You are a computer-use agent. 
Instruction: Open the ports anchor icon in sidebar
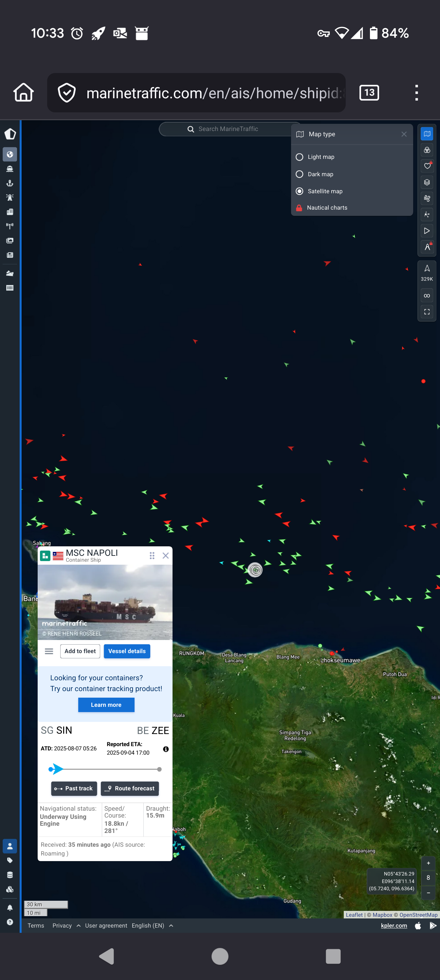pyautogui.click(x=10, y=183)
